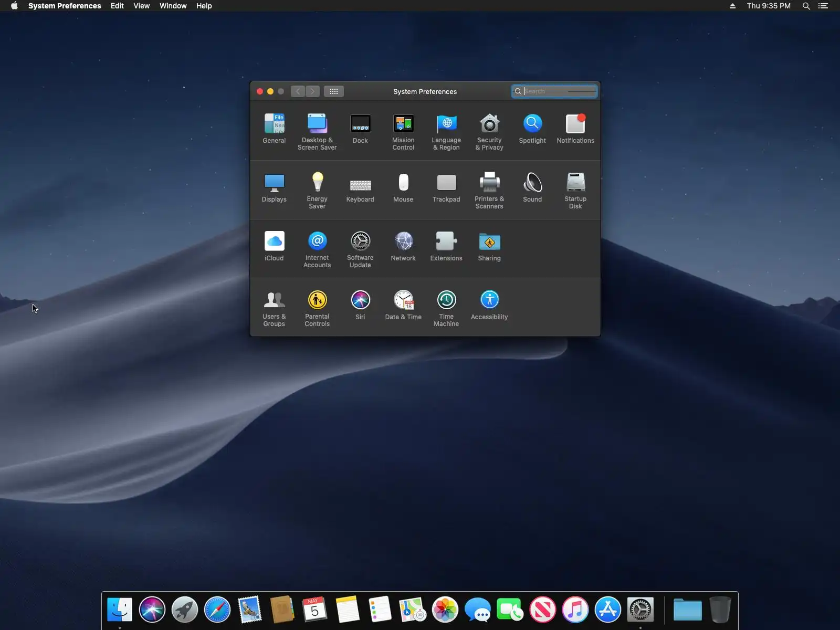Screen dimensions: 840x630
Task: Open News from the Dock
Action: pyautogui.click(x=543, y=610)
